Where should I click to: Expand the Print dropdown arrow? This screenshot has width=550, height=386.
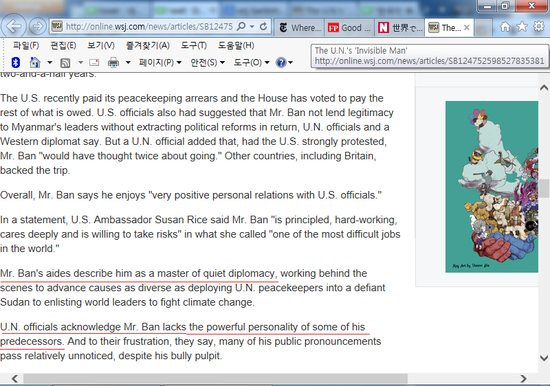[128, 62]
